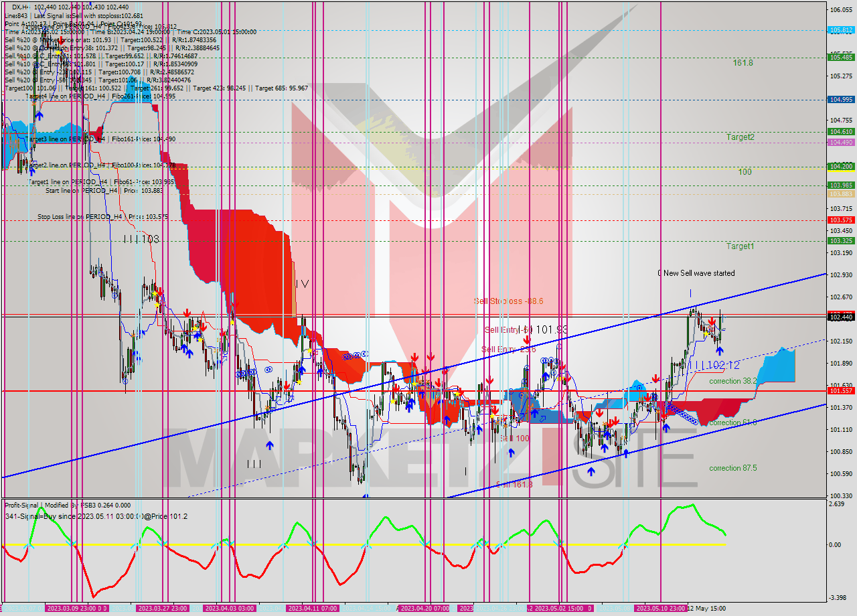Click the 'correction 38.2' label
Viewport: 857px width, 616px height.
click(x=733, y=380)
